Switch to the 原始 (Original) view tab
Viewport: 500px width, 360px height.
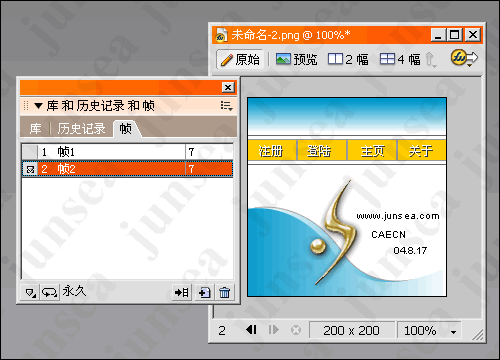240,60
